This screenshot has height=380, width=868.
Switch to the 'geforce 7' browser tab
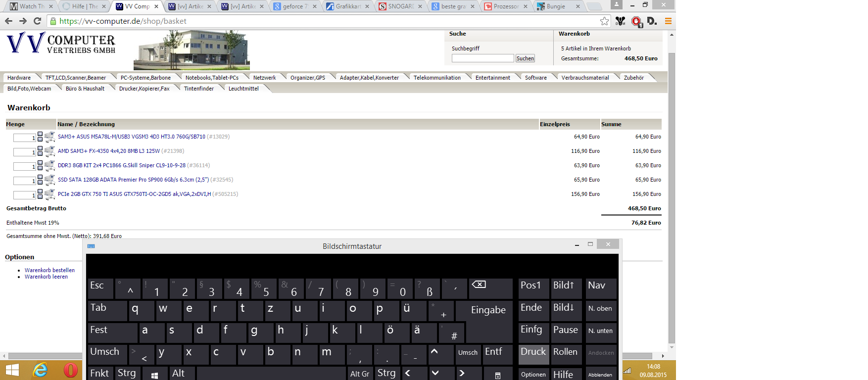click(295, 6)
